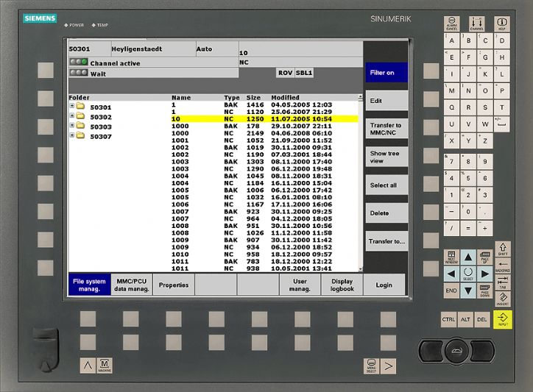The height and width of the screenshot is (392, 533).
Task: Click the Select key between arrows
Action: 468,274
